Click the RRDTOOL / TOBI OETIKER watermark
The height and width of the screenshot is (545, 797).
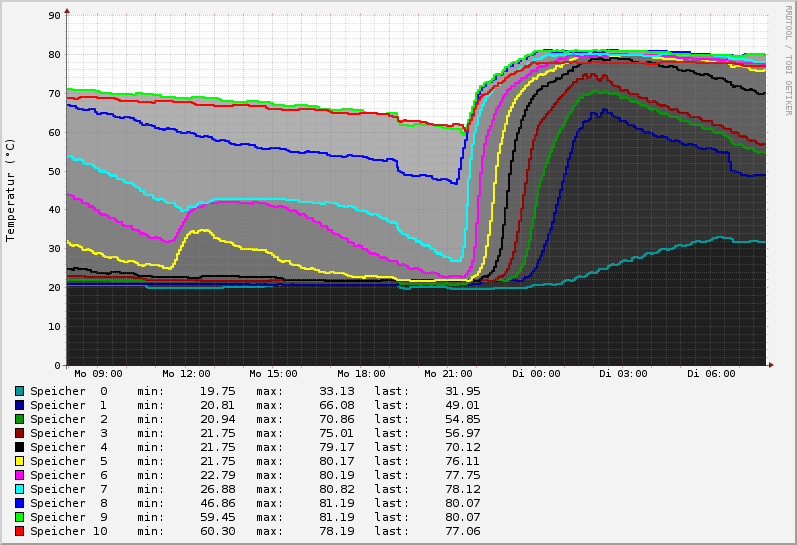click(x=788, y=60)
